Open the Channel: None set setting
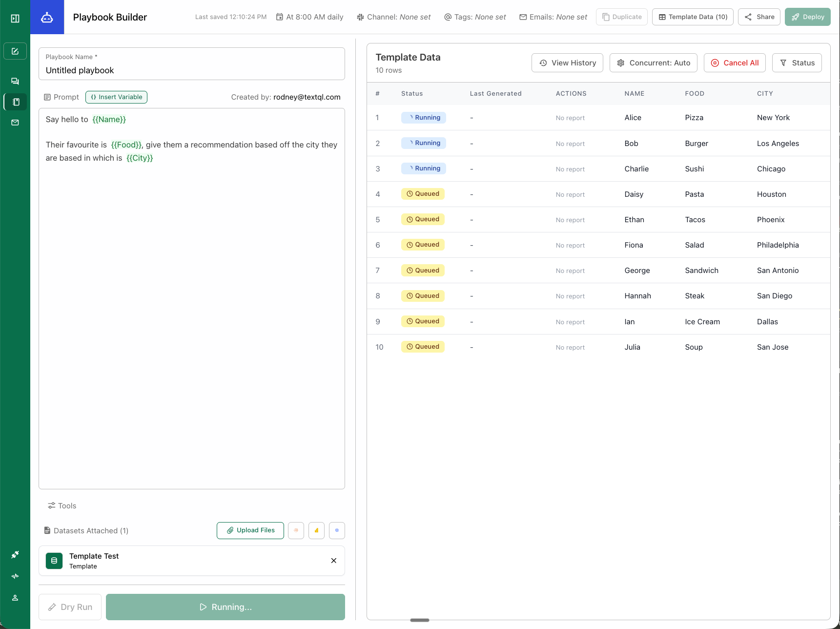Viewport: 840px width, 629px height. pos(393,17)
